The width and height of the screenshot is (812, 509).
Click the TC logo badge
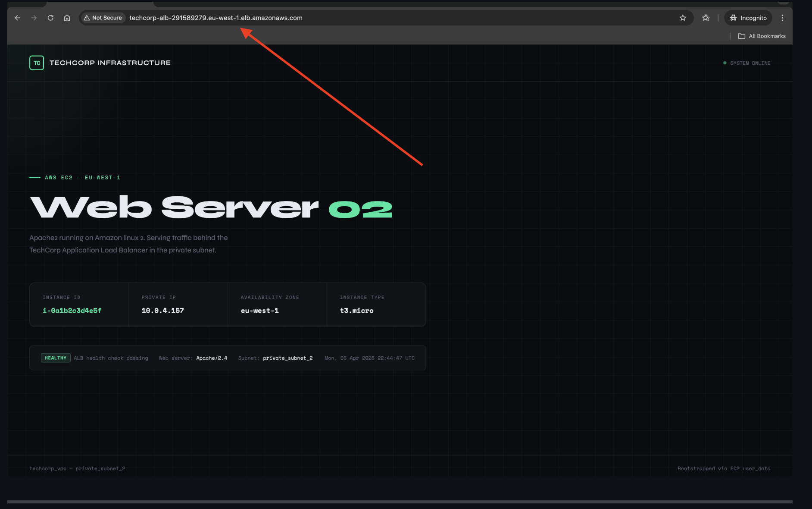point(37,63)
